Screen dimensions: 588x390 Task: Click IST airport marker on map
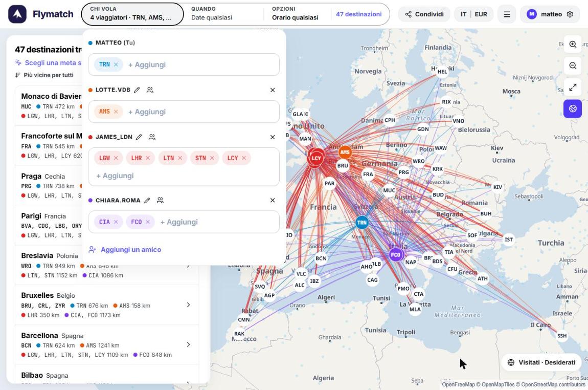tap(509, 240)
